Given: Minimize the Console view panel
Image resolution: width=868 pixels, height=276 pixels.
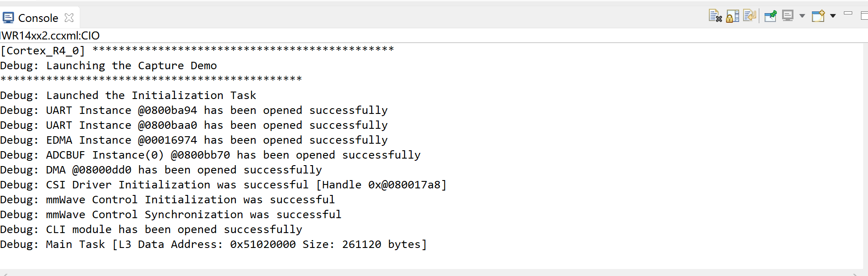Looking at the screenshot, I should click(848, 14).
